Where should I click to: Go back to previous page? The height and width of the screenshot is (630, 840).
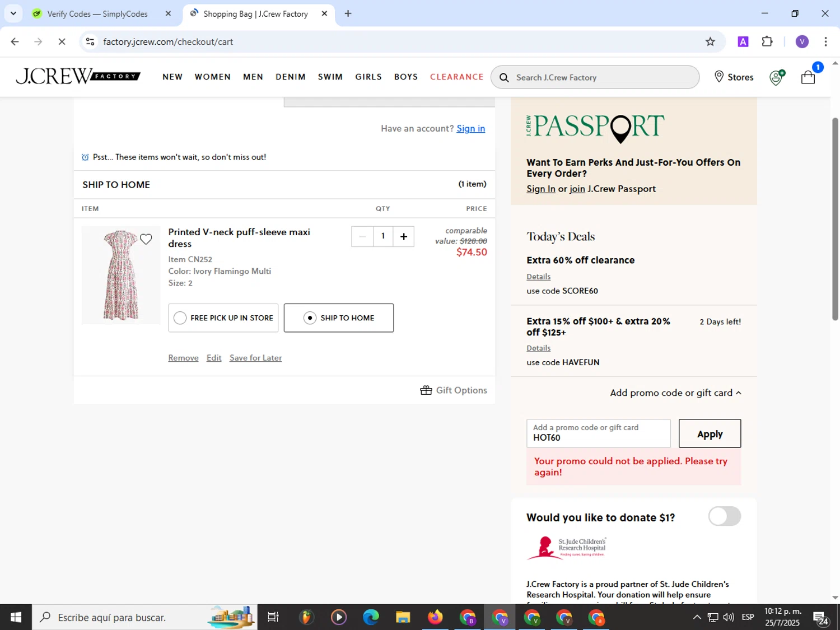(x=15, y=41)
